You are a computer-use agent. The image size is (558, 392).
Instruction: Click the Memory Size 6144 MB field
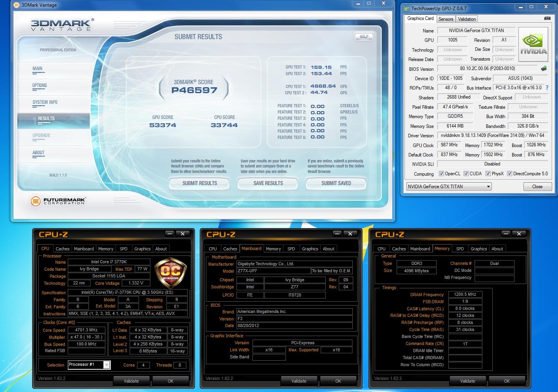tap(455, 126)
